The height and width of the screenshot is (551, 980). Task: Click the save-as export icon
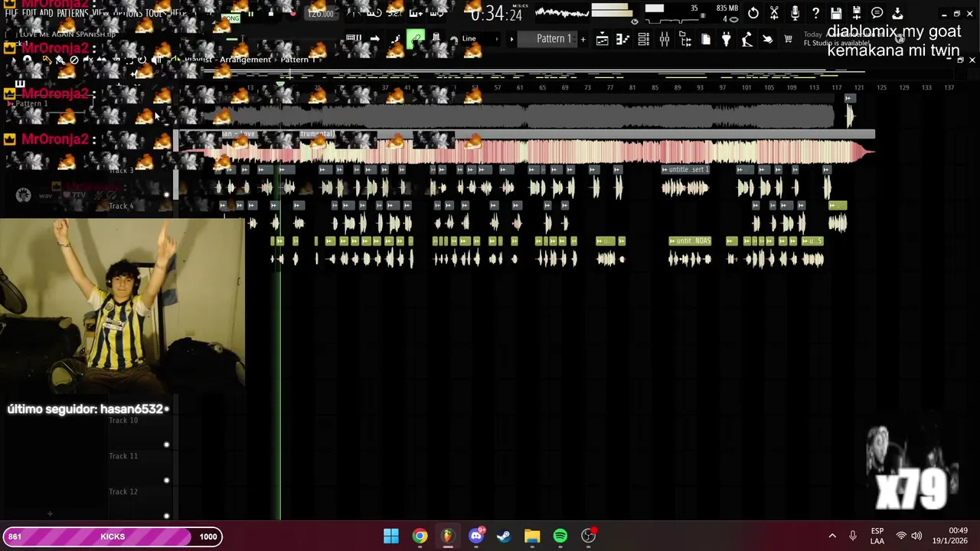(857, 13)
